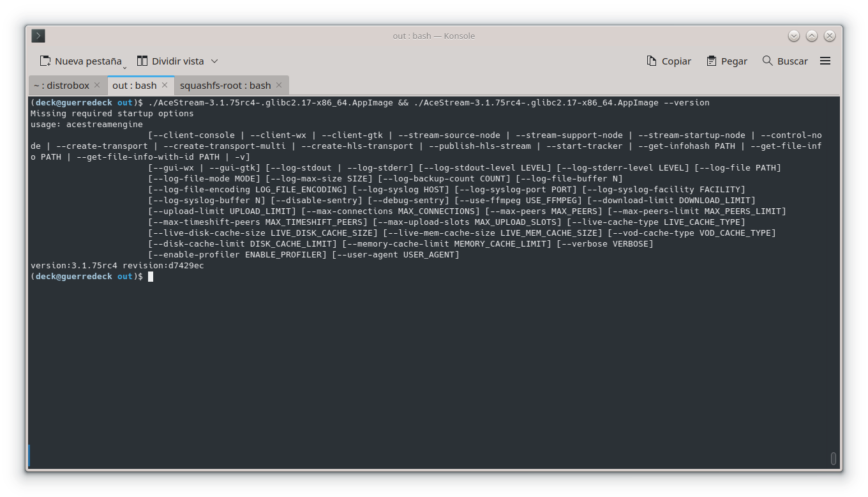The height and width of the screenshot is (497, 868).
Task: Click the '--start-tracker' option text
Action: (585, 146)
